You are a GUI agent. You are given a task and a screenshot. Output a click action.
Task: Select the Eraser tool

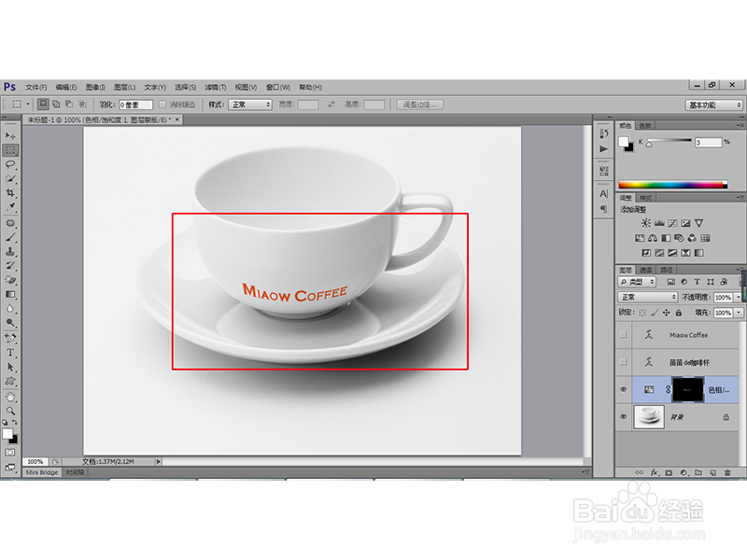(x=10, y=280)
